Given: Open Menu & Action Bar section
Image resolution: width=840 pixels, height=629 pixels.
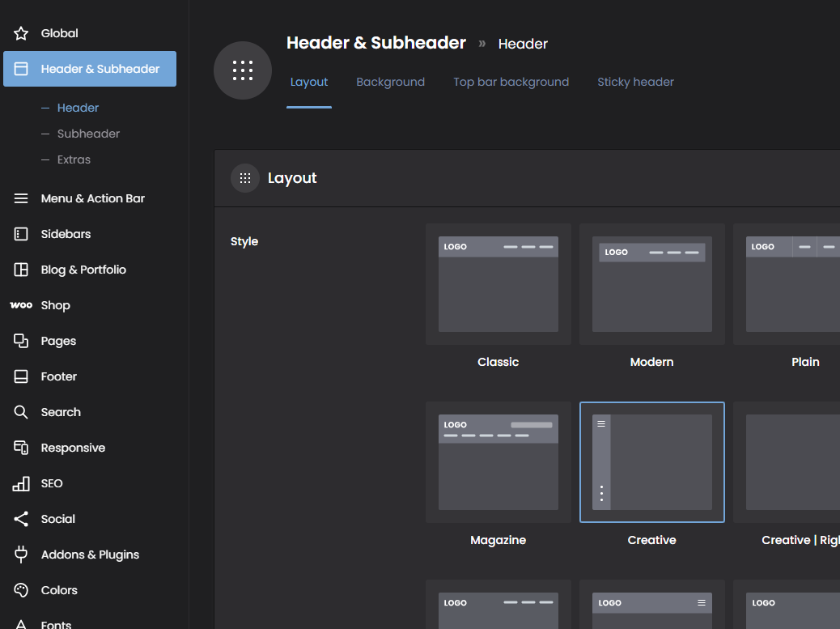Looking at the screenshot, I should [92, 198].
